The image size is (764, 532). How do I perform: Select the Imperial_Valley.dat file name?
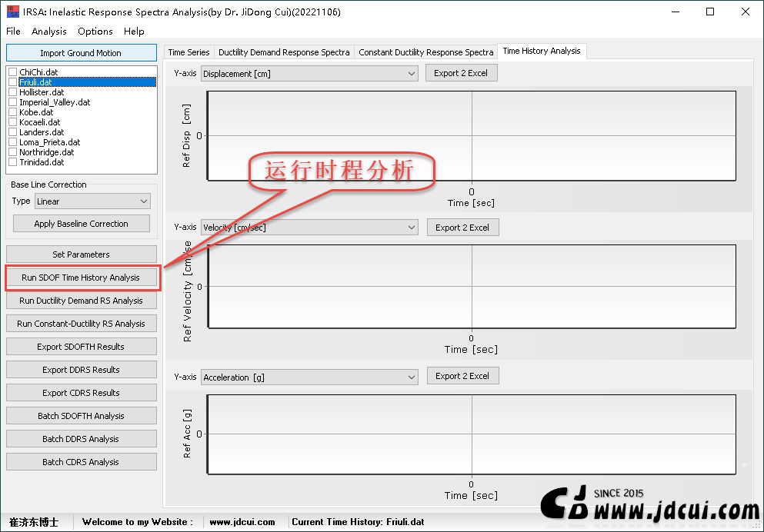pyautogui.click(x=55, y=102)
